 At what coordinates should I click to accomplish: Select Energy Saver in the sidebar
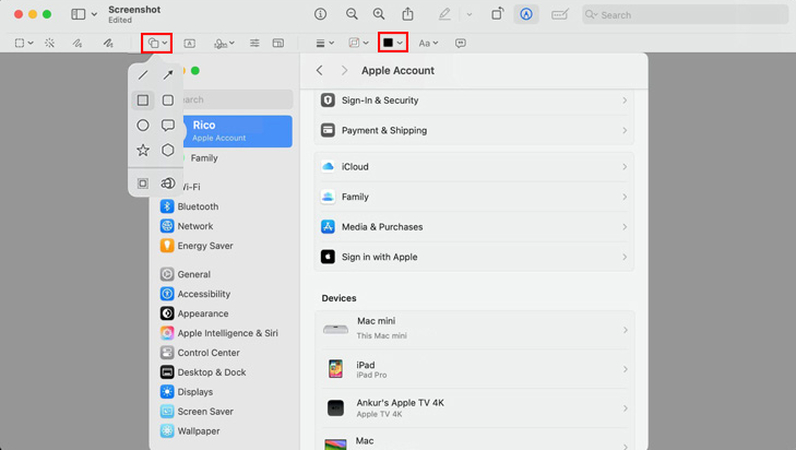pyautogui.click(x=196, y=246)
